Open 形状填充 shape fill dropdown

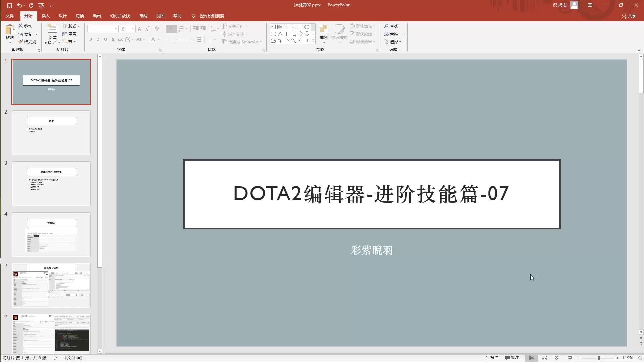point(363,26)
